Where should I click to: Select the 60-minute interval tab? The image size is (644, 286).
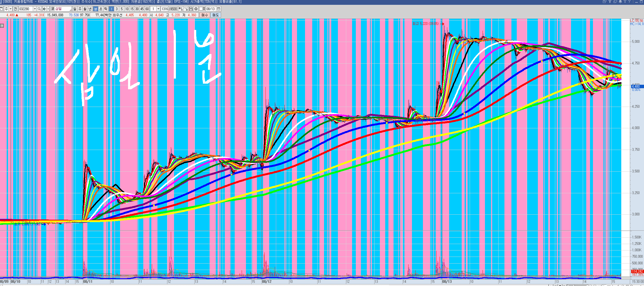(147, 9)
